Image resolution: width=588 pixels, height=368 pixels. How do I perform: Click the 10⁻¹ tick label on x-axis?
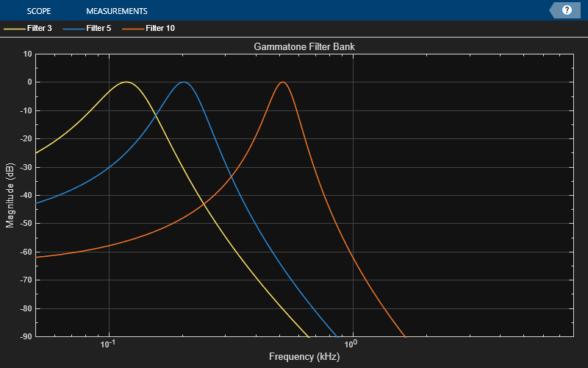pyautogui.click(x=108, y=344)
